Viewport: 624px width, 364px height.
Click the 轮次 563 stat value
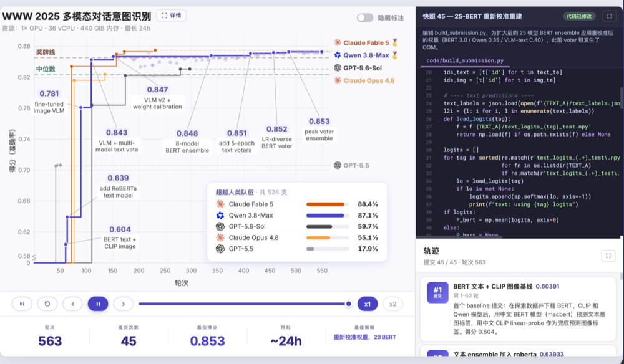[50, 341]
